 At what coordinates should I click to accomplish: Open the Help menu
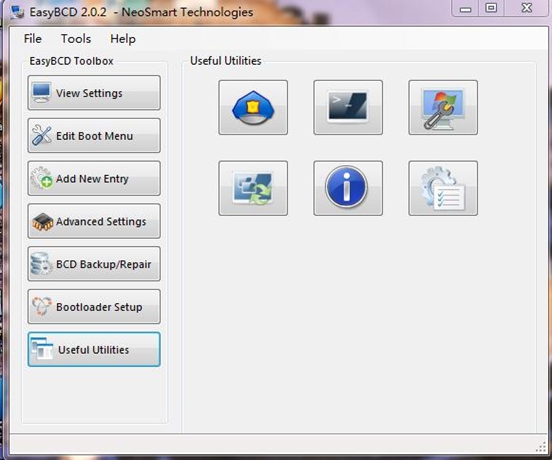coord(123,38)
